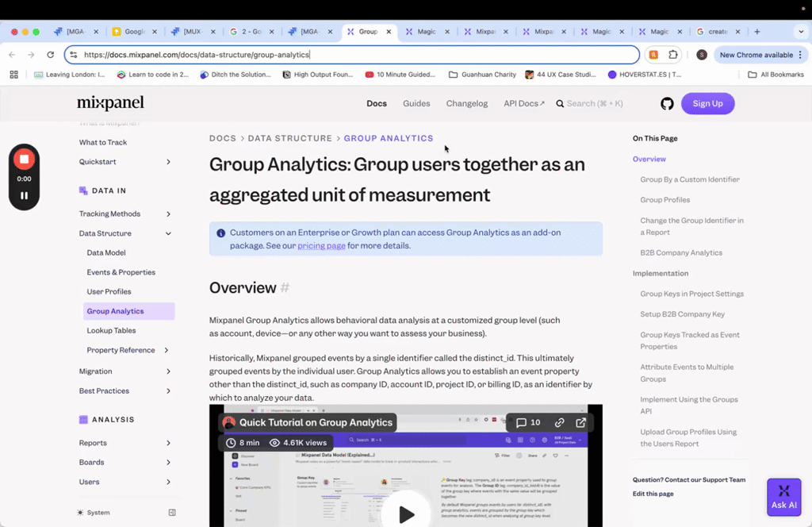Viewport: 812px width, 527px height.
Task: Collapse the Data Structure section
Action: click(168, 233)
